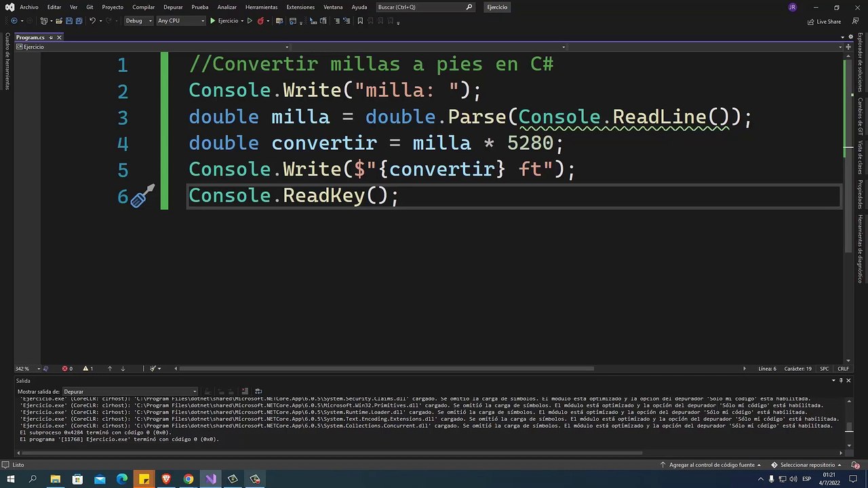Open the Archivo menu
The width and height of the screenshot is (868, 488).
29,7
